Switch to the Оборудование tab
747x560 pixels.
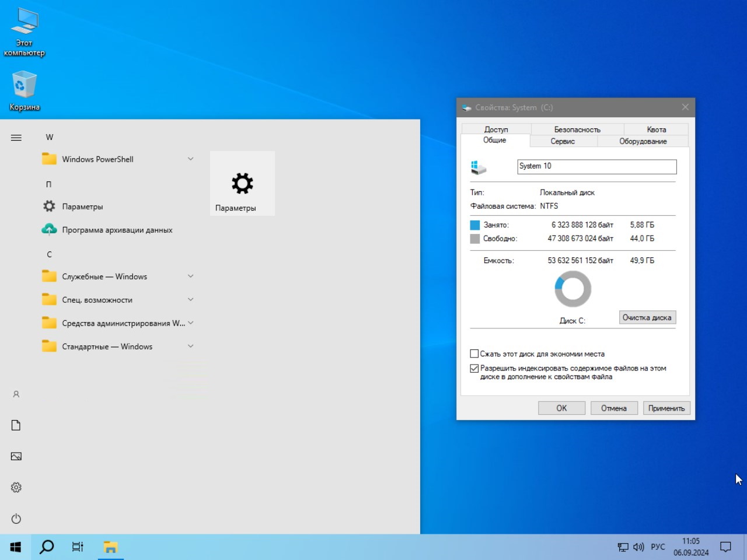coord(643,141)
